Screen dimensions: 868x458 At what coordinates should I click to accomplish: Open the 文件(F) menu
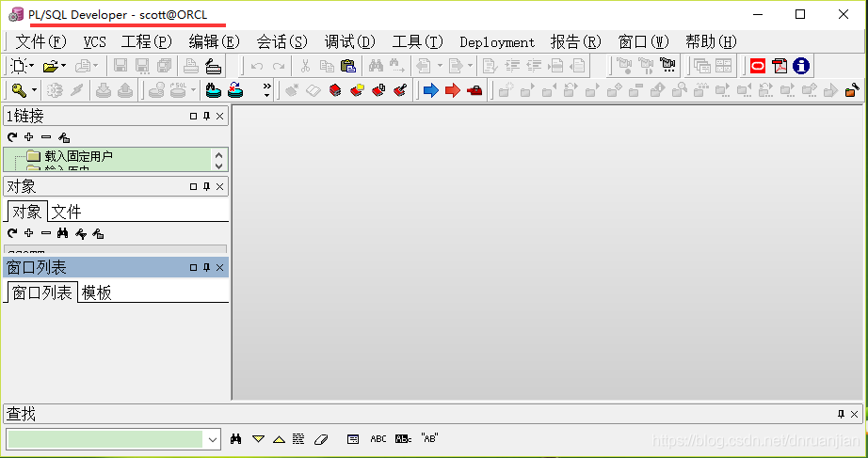(x=41, y=42)
